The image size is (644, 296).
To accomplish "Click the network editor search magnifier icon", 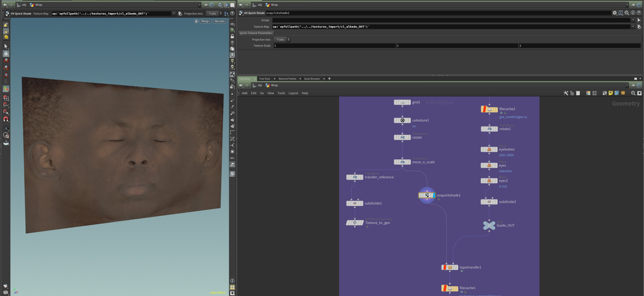I will [633, 93].
